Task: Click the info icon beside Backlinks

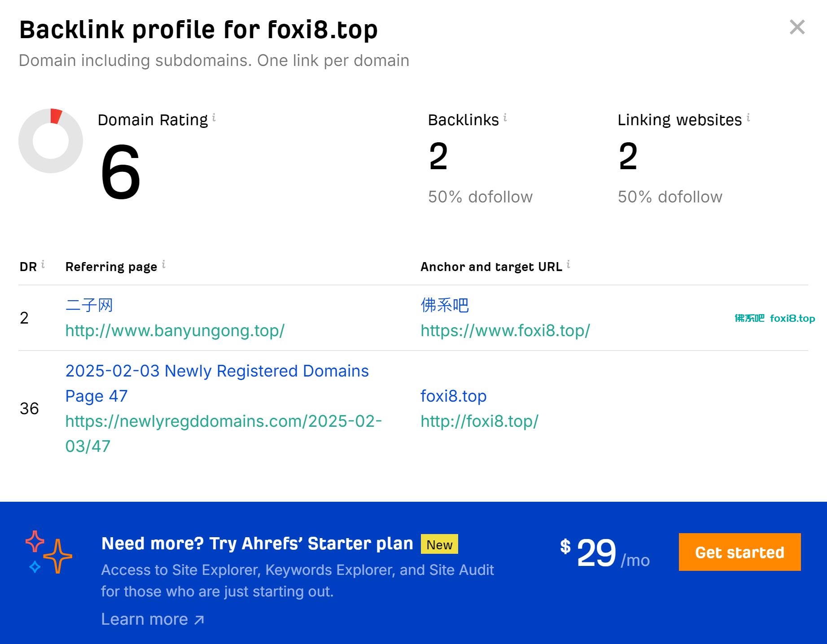Action: (505, 118)
